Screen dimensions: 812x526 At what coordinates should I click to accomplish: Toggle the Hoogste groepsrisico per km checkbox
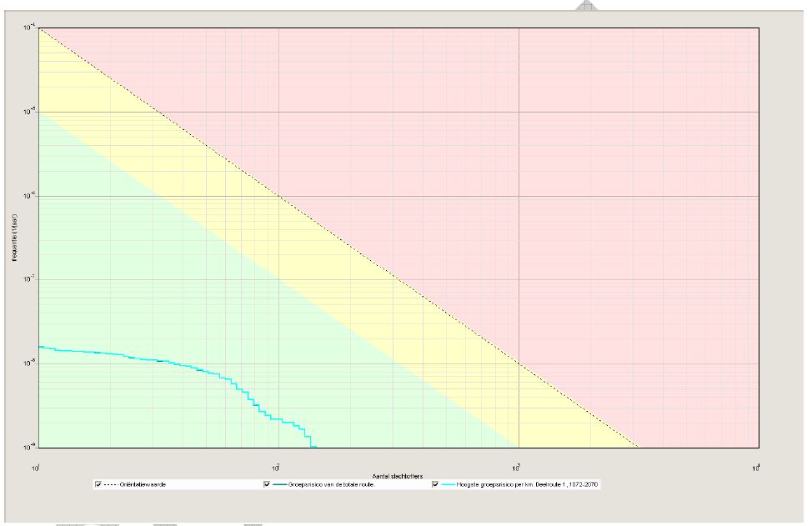pyautogui.click(x=435, y=484)
